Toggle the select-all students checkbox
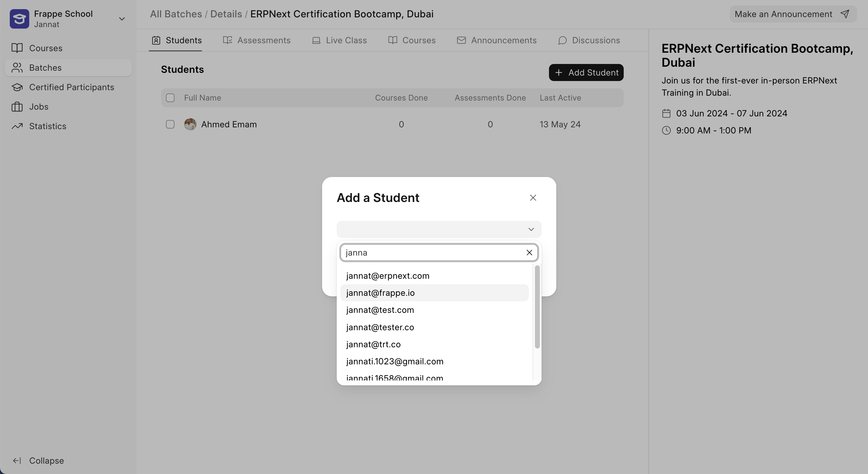 (170, 98)
